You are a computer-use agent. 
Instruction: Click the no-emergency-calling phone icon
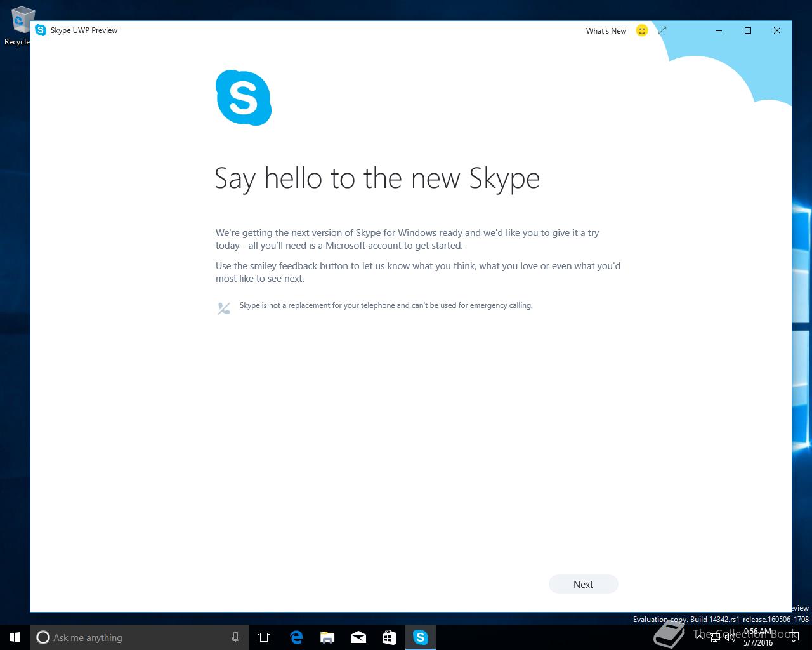(223, 308)
